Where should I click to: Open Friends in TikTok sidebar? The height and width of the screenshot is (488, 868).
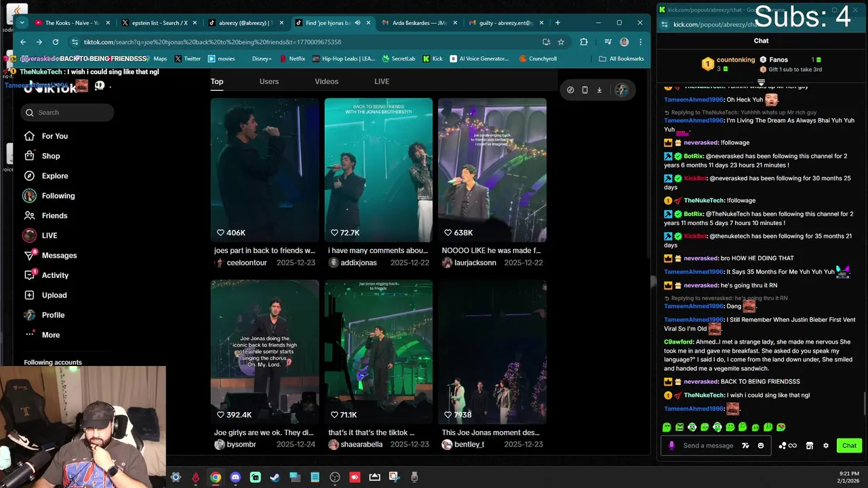click(45, 216)
